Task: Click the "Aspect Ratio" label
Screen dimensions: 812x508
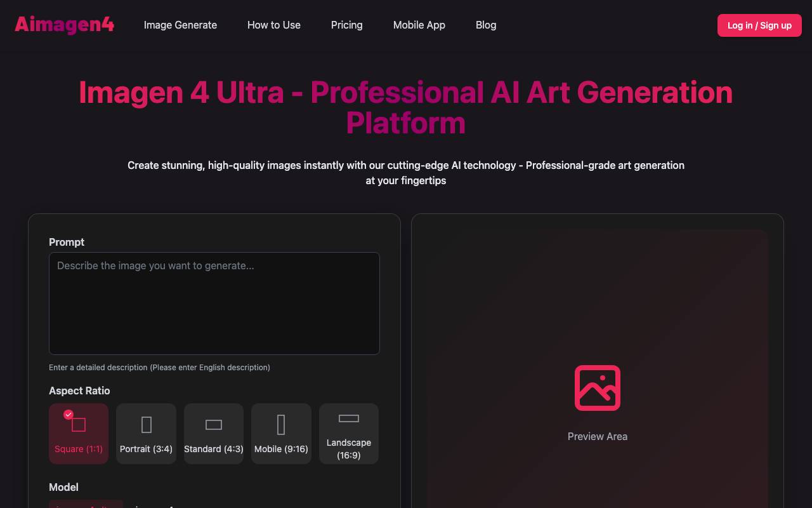Action: click(79, 391)
